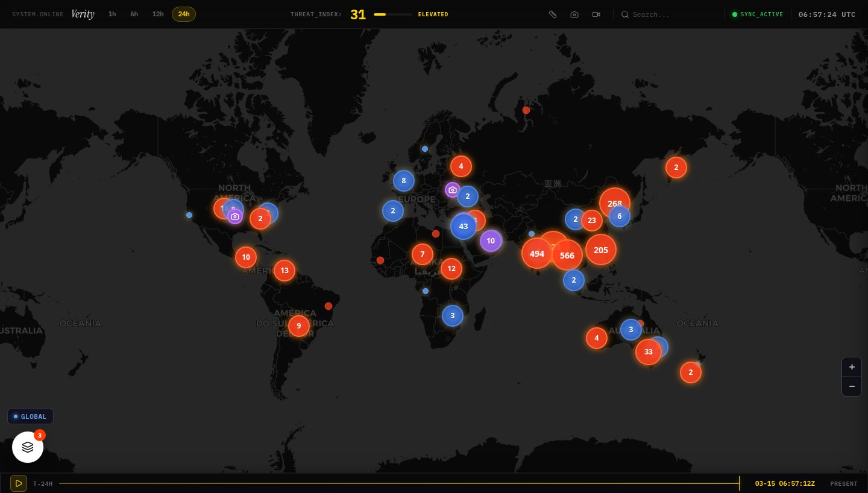Open the 205 event cluster

click(x=601, y=250)
